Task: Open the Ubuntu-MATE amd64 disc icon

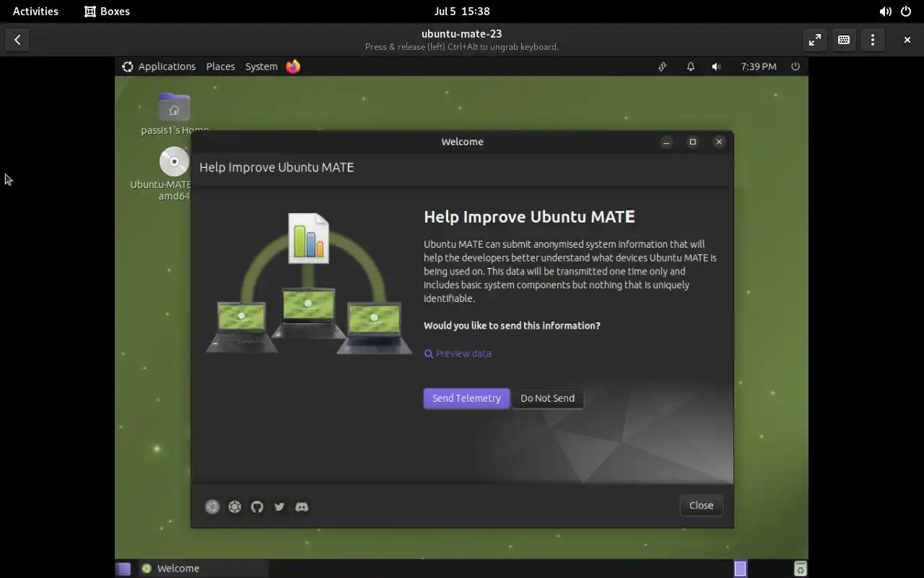Action: 174,162
